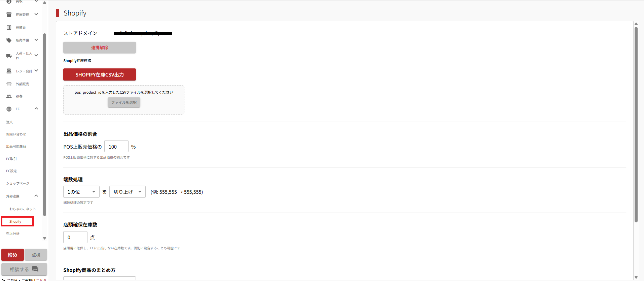Click the EC globe icon
The height and width of the screenshot is (281, 644).
click(9, 109)
